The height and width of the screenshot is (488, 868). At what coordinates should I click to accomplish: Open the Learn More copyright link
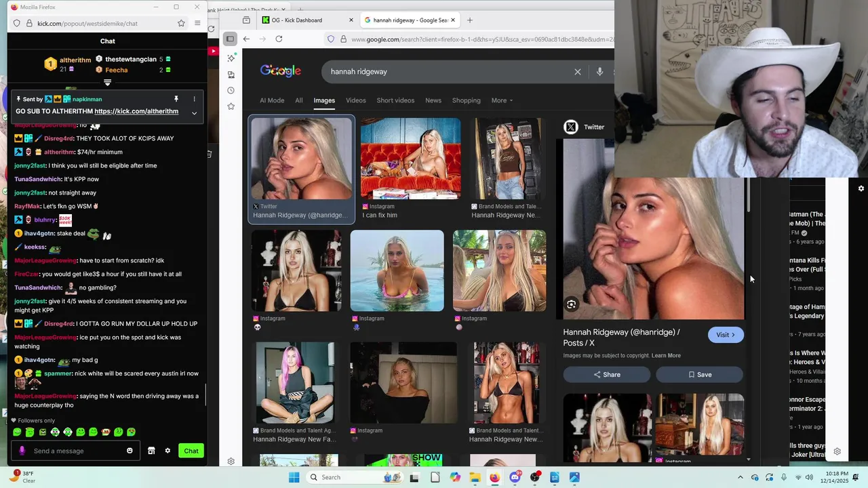[x=666, y=355]
